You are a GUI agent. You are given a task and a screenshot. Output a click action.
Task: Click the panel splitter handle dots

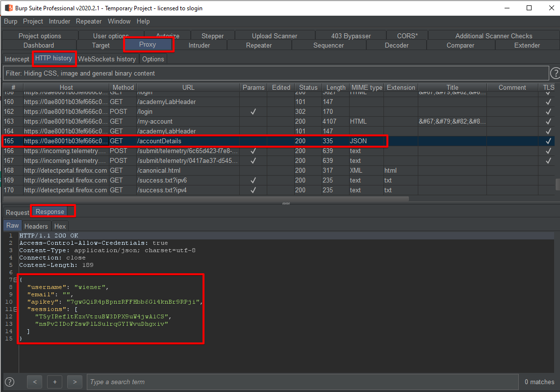(x=286, y=203)
